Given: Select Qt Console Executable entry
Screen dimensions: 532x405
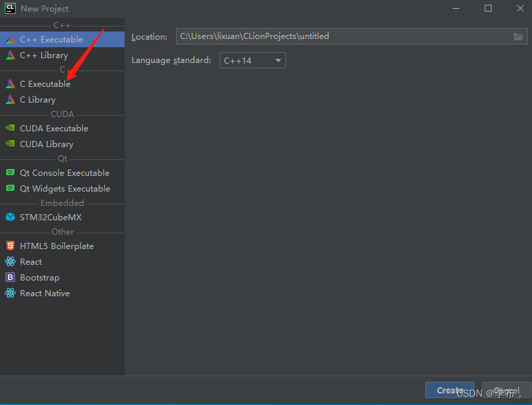Looking at the screenshot, I should pos(62,173).
